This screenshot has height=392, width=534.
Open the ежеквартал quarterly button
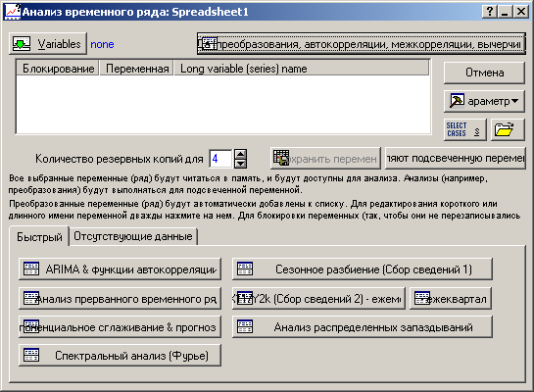[x=451, y=298]
